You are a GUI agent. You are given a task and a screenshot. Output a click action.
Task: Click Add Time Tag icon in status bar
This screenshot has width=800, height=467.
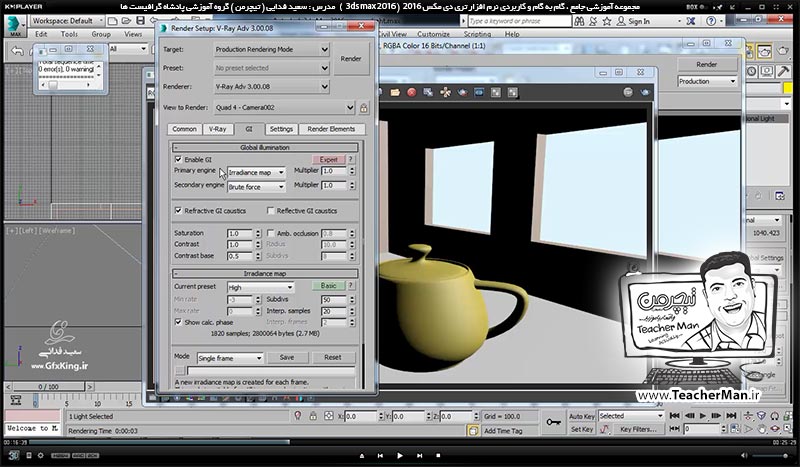[473, 431]
